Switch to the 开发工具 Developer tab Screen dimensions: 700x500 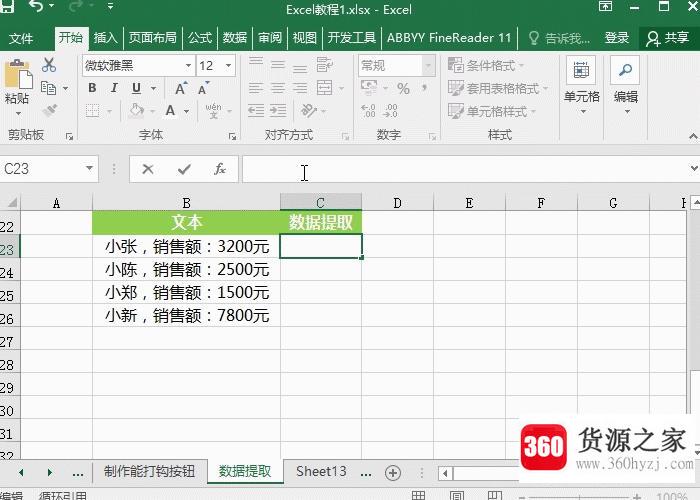(x=352, y=38)
